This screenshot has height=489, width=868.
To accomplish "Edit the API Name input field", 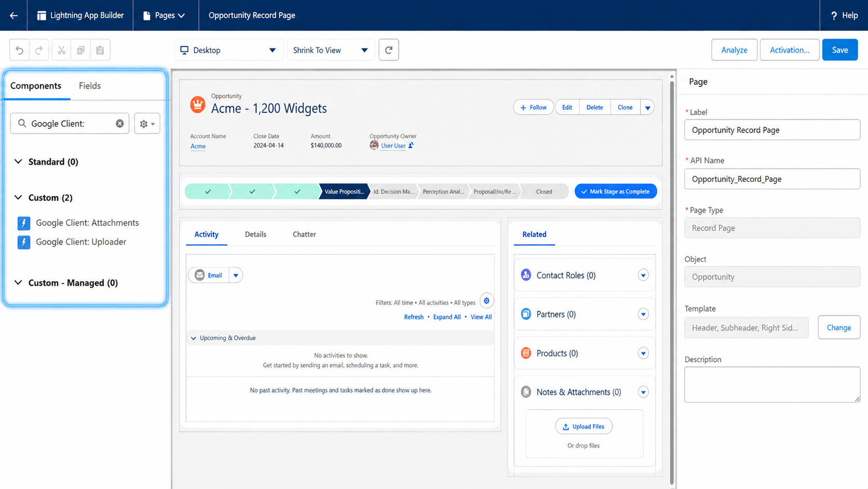I will tap(772, 179).
